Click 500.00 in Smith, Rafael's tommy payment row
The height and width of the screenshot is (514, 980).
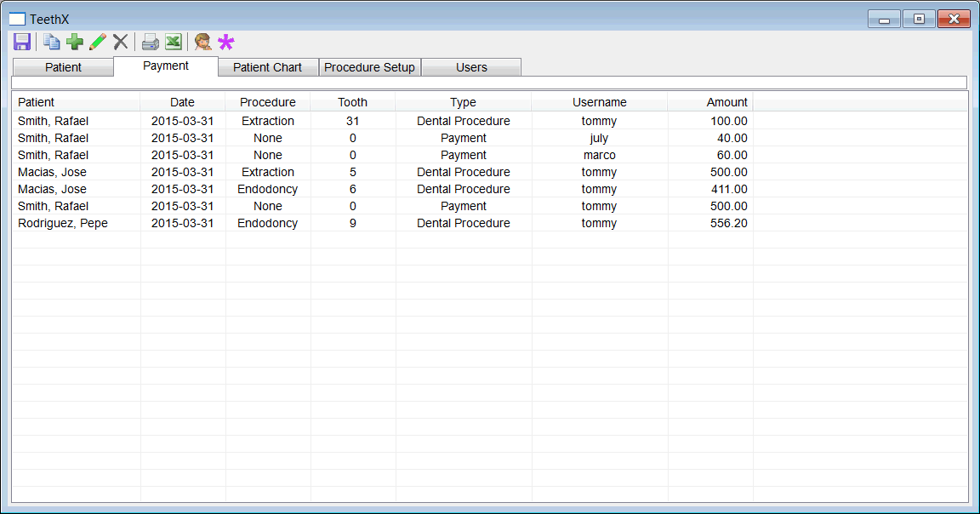729,206
